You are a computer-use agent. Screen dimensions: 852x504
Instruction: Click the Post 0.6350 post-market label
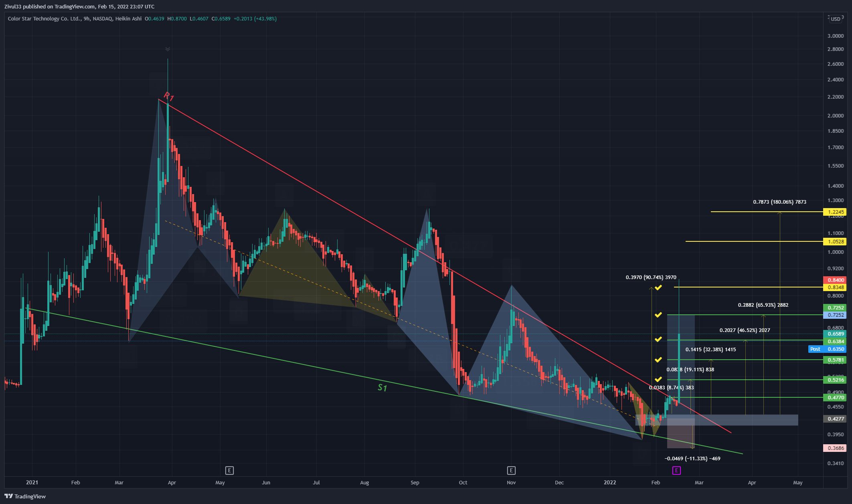click(827, 349)
